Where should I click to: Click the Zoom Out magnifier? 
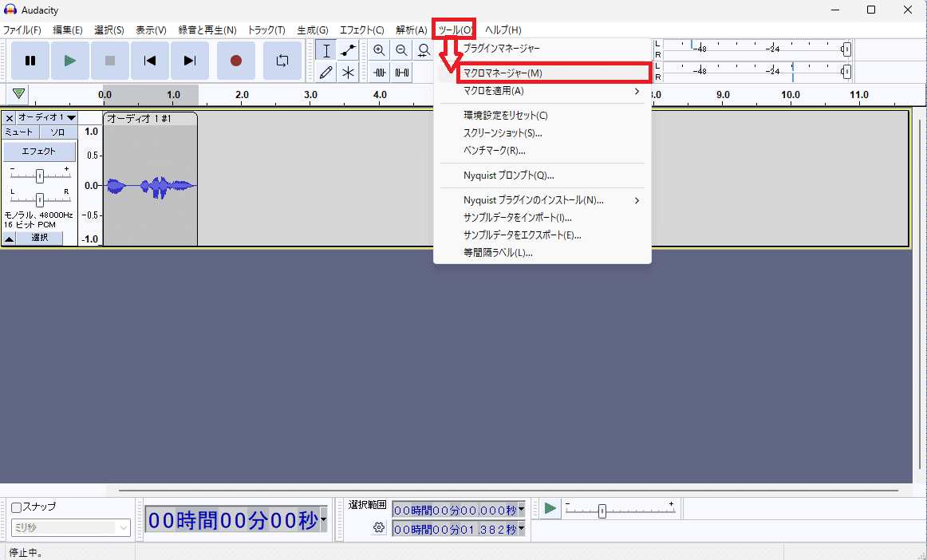[401, 50]
